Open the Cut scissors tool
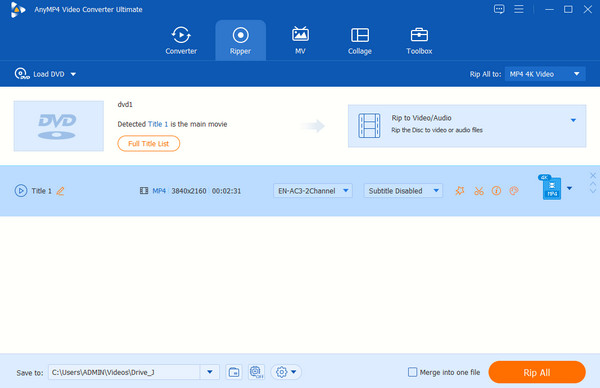The image size is (600, 388). [x=479, y=191]
